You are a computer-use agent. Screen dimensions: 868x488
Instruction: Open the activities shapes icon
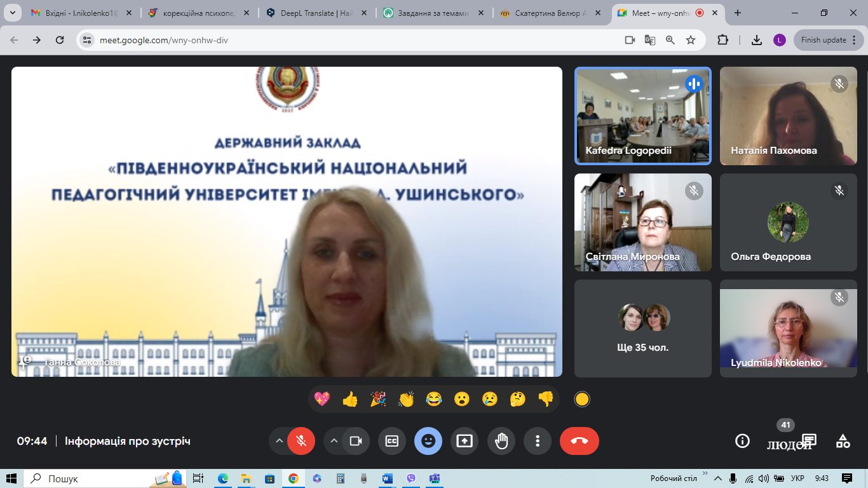pyautogui.click(x=843, y=441)
